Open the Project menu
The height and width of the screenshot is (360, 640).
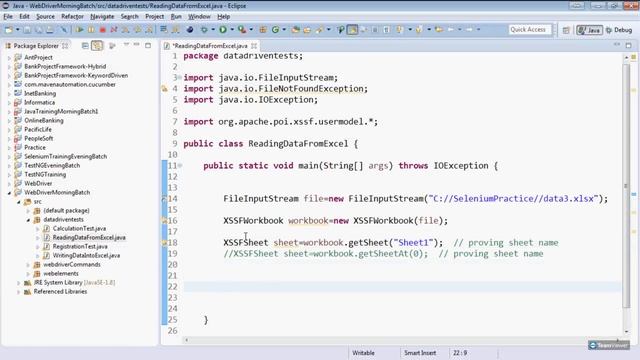tap(154, 16)
